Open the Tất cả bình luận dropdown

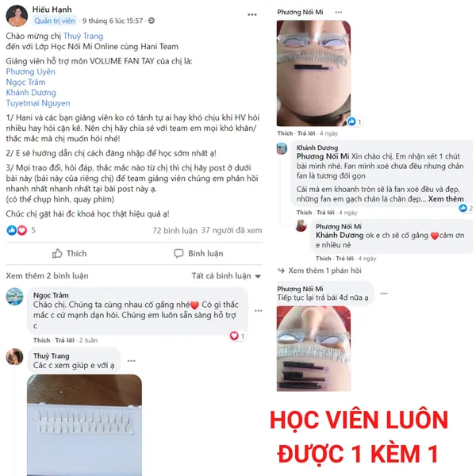(226, 276)
